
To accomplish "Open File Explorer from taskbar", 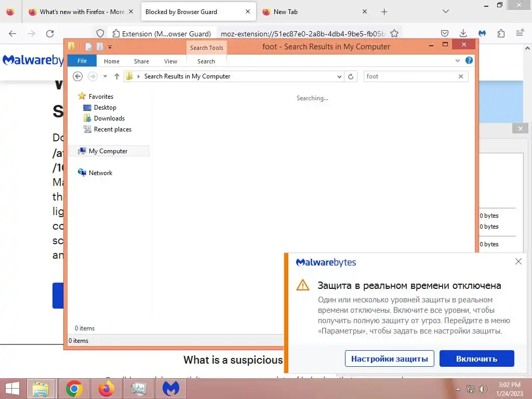I will click(41, 389).
